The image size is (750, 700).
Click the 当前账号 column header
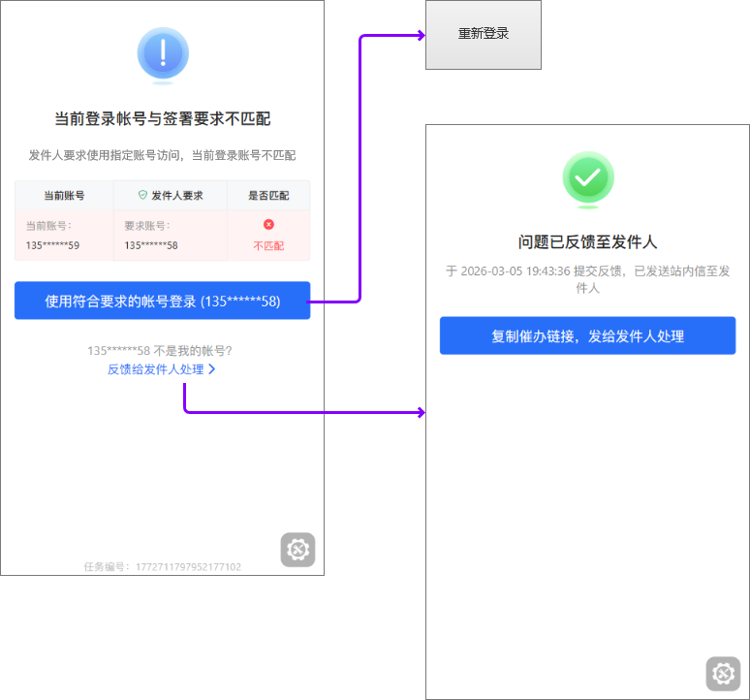pyautogui.click(x=64, y=195)
